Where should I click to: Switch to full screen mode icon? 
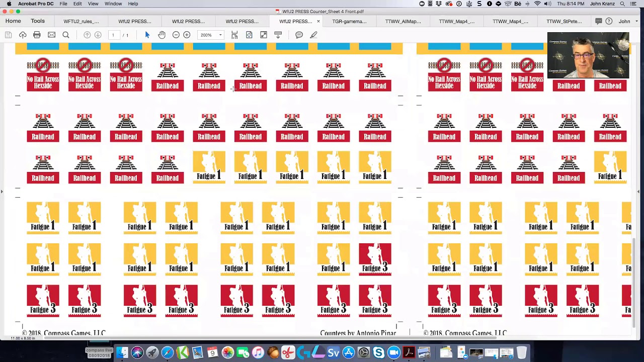pyautogui.click(x=264, y=35)
